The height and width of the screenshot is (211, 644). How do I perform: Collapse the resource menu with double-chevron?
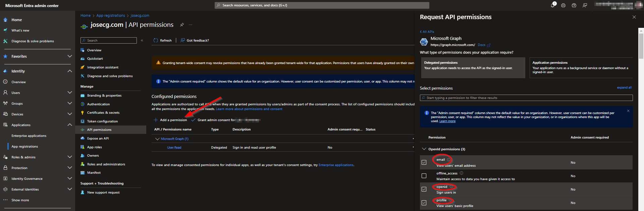click(142, 40)
